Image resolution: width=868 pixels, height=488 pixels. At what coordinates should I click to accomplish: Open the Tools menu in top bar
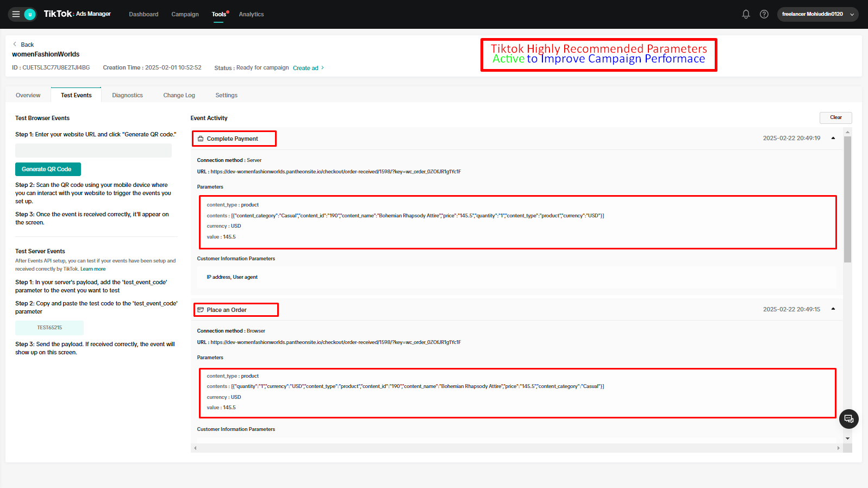(219, 14)
